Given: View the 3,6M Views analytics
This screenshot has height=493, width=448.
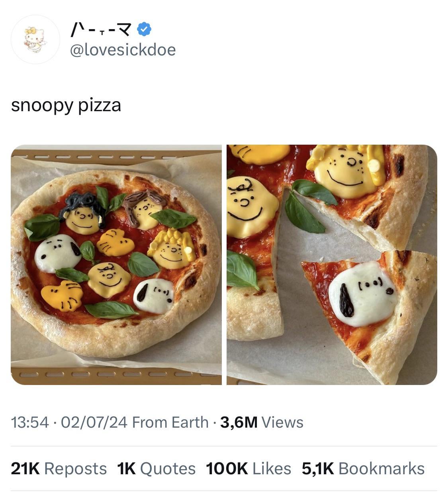Looking at the screenshot, I should pyautogui.click(x=262, y=422).
